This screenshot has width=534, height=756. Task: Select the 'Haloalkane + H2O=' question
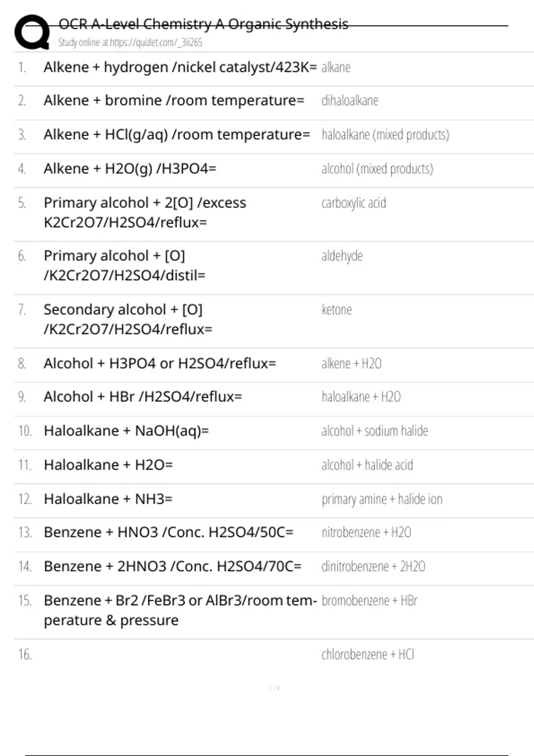pyautogui.click(x=108, y=465)
